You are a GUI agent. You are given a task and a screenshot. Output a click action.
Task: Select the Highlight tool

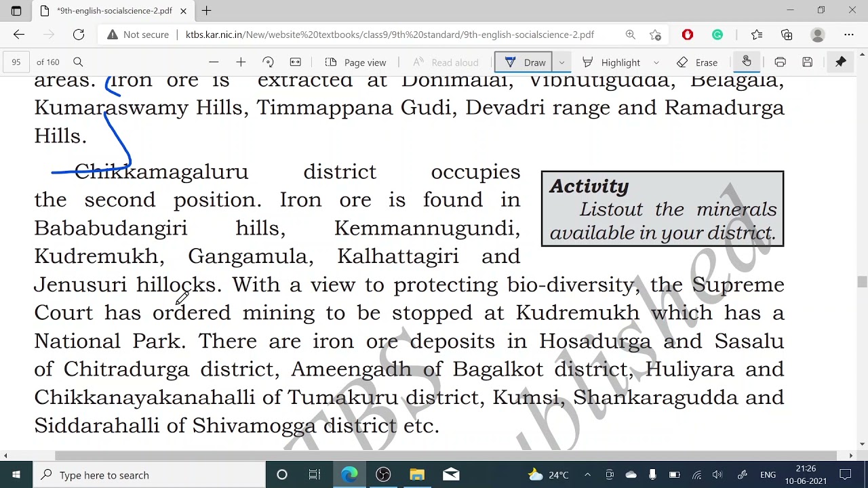pos(611,62)
